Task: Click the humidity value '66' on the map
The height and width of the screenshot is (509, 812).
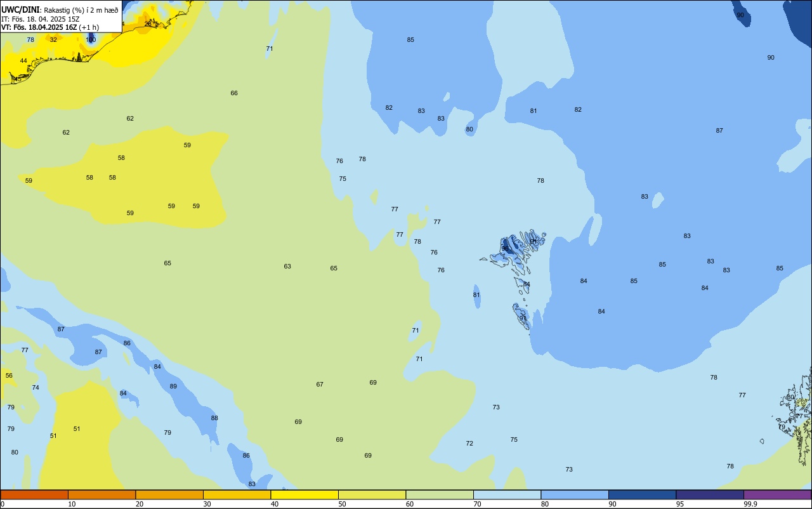Action: point(234,93)
